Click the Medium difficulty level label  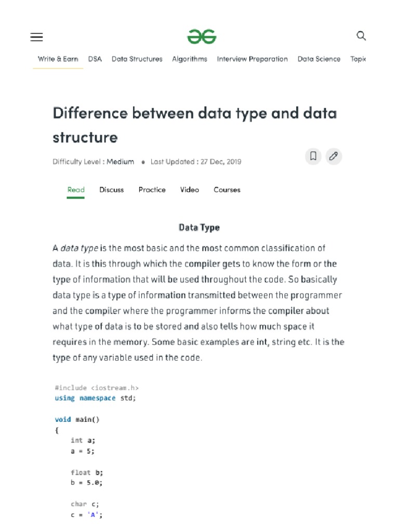pyautogui.click(x=120, y=162)
